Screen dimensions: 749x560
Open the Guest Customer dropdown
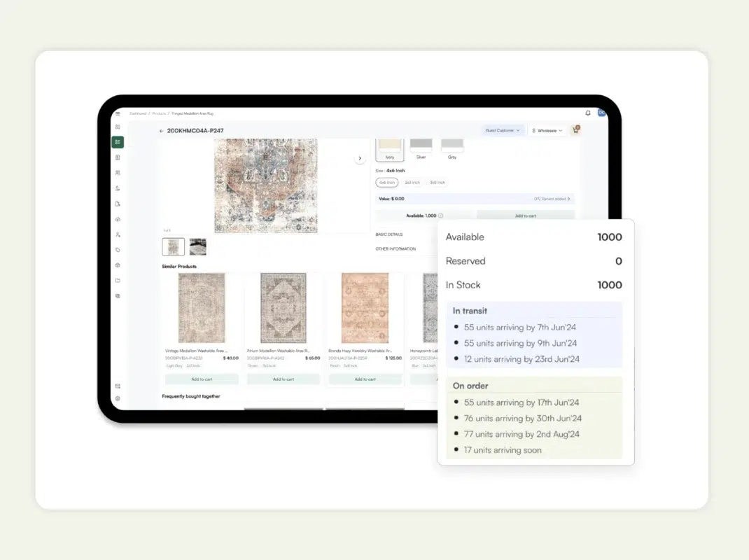(503, 130)
